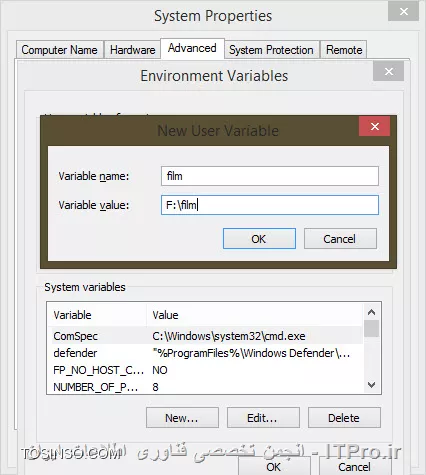The width and height of the screenshot is (426, 475).
Task: Click the system variables scroll up arrow
Action: pos(371,312)
